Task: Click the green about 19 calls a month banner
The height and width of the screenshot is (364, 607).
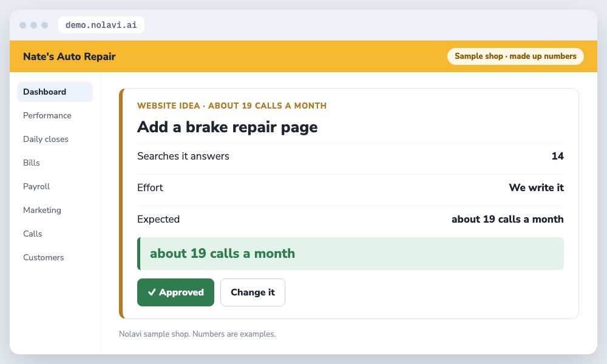Action: pyautogui.click(x=350, y=254)
